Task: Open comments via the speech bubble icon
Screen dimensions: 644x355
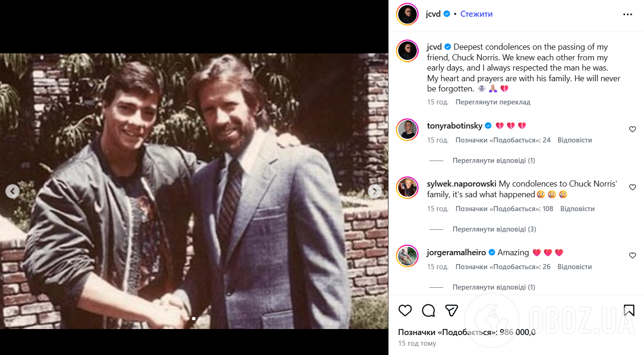Action: click(428, 310)
